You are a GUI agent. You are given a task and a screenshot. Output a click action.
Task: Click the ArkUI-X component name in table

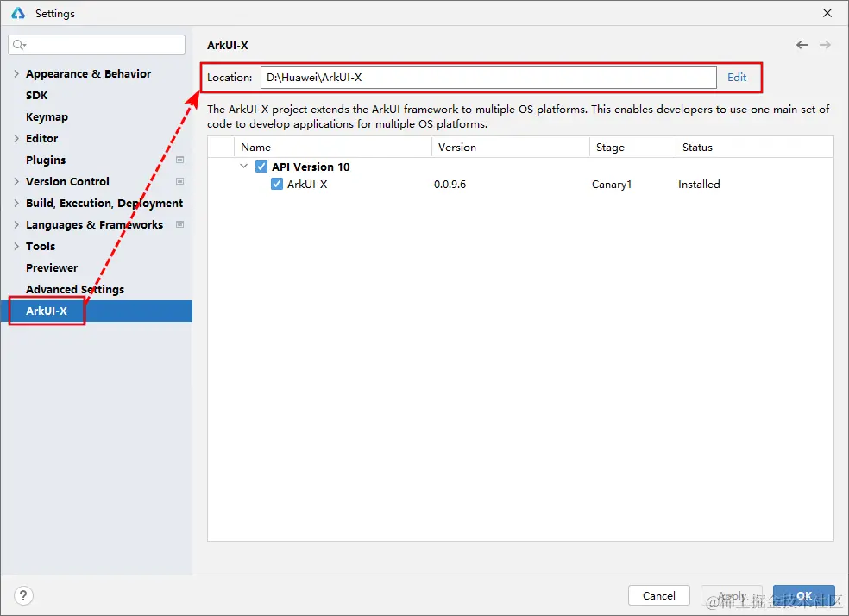pyautogui.click(x=307, y=185)
